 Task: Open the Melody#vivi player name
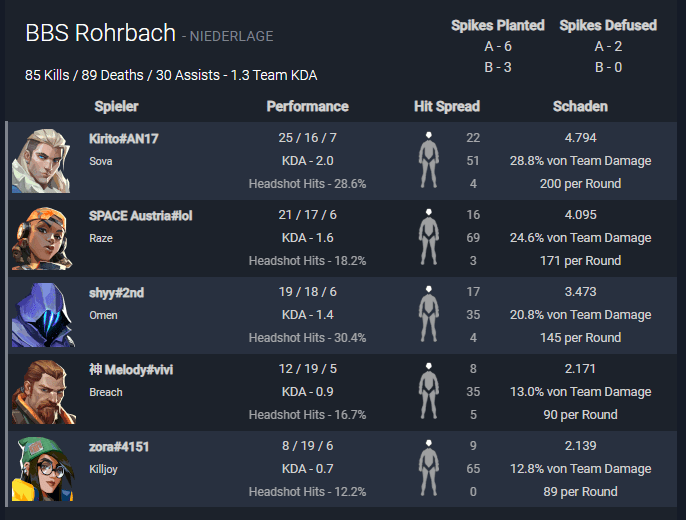pyautogui.click(x=131, y=370)
